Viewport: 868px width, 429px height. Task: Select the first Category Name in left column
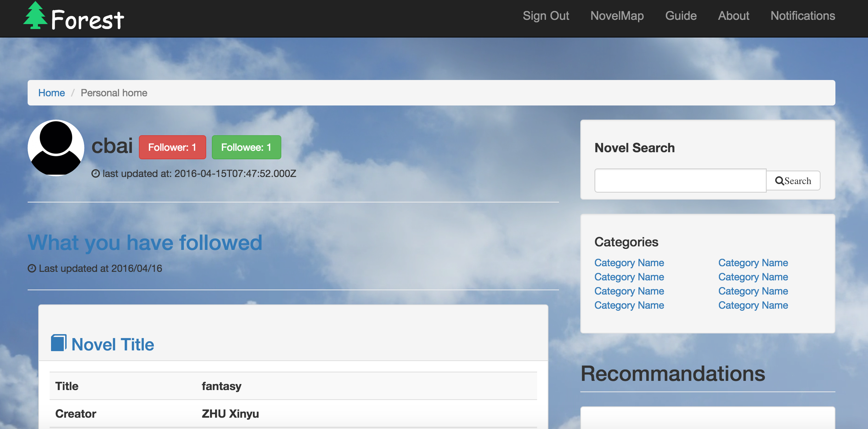tap(629, 263)
